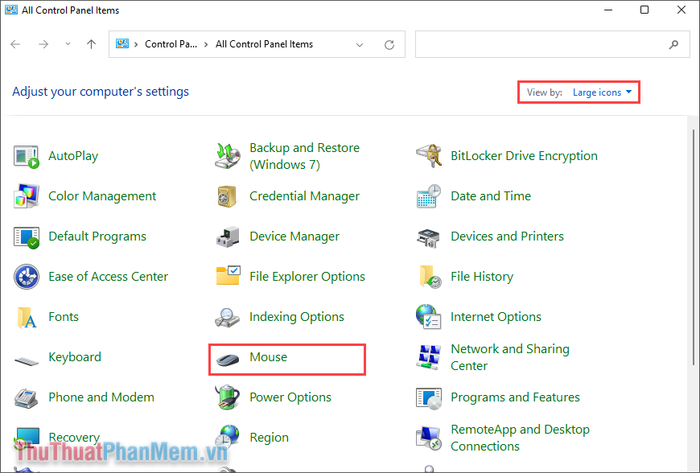This screenshot has width=700, height=473.
Task: Open the Credential Manager safe icon
Action: pos(227,196)
